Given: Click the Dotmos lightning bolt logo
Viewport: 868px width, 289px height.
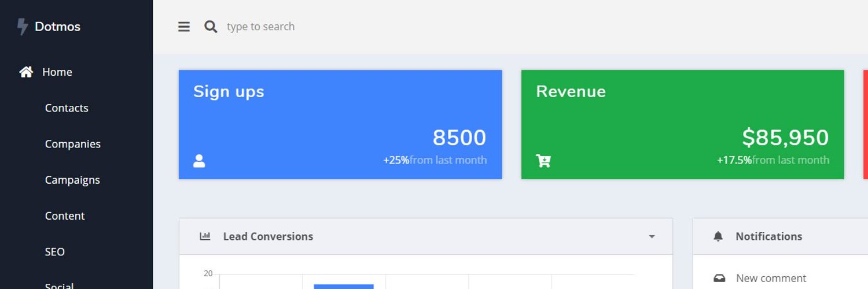Looking at the screenshot, I should point(22,27).
